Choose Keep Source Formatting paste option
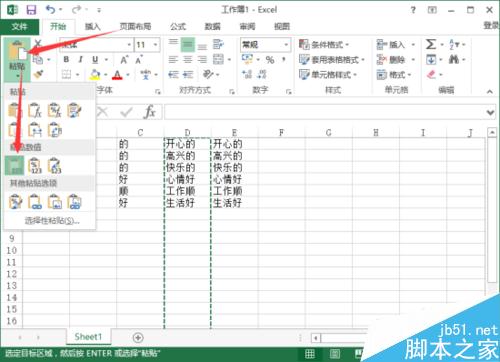The width and height of the screenshot is (500, 362). click(x=74, y=110)
